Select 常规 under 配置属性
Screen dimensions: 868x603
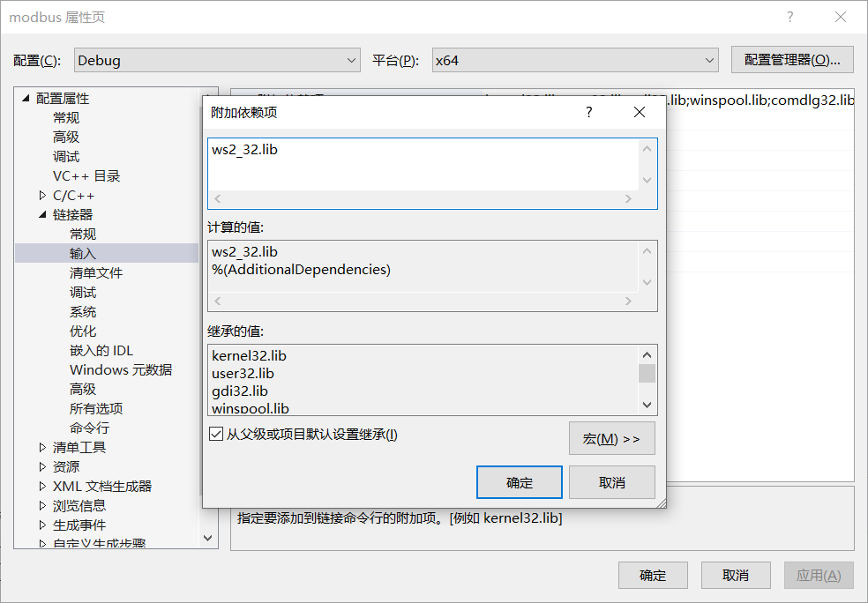tap(66, 118)
